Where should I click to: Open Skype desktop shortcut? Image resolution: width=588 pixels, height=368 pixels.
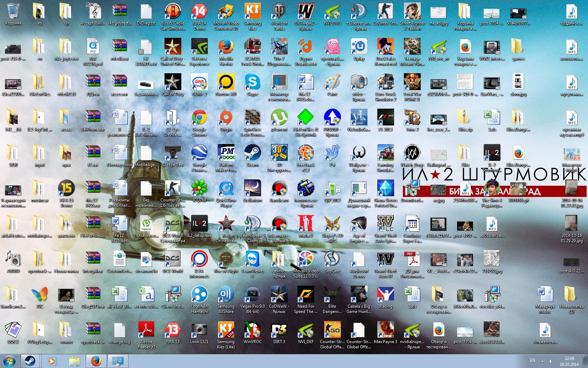click(x=252, y=85)
